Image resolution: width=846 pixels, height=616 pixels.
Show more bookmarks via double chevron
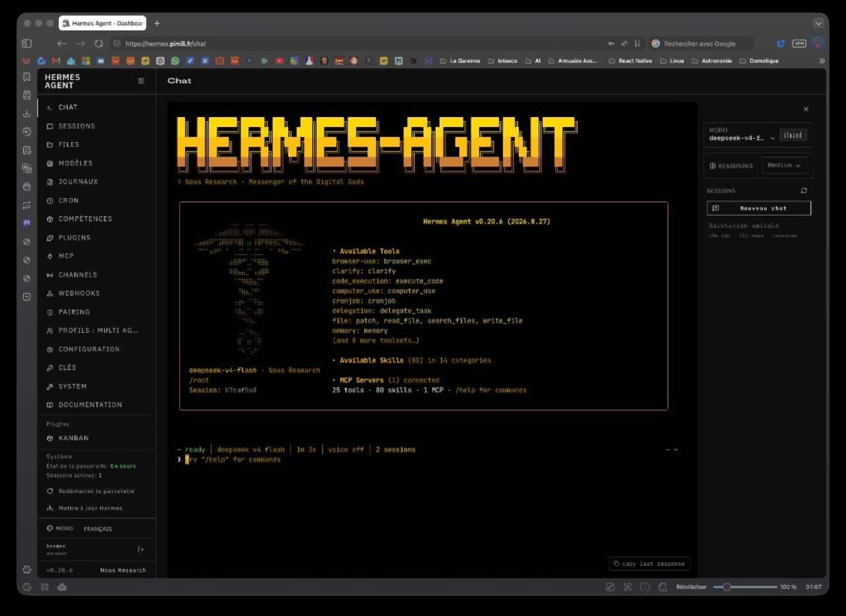(822, 61)
